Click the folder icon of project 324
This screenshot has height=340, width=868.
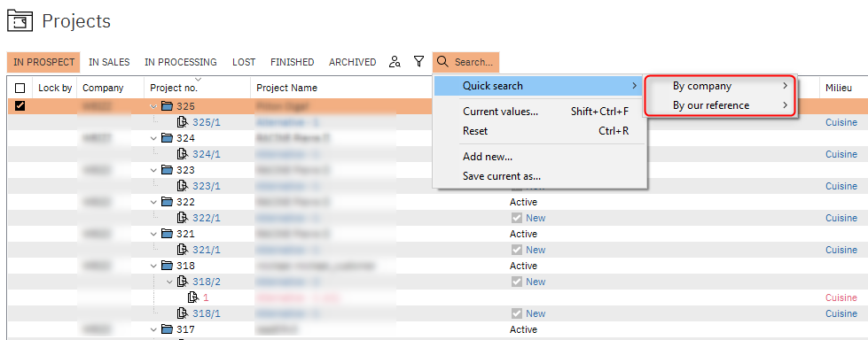click(x=167, y=138)
